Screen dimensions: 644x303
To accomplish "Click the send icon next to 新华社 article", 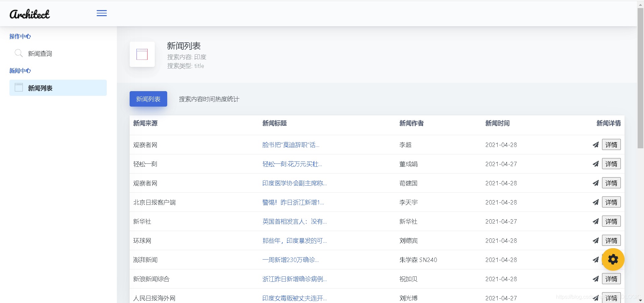I will tap(596, 221).
